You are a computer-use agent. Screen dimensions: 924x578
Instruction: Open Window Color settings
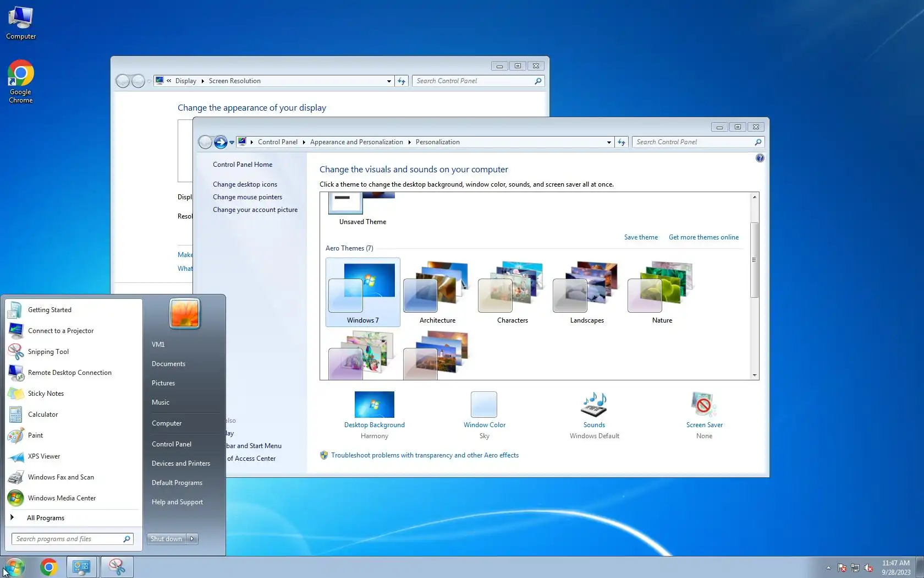coord(485,415)
